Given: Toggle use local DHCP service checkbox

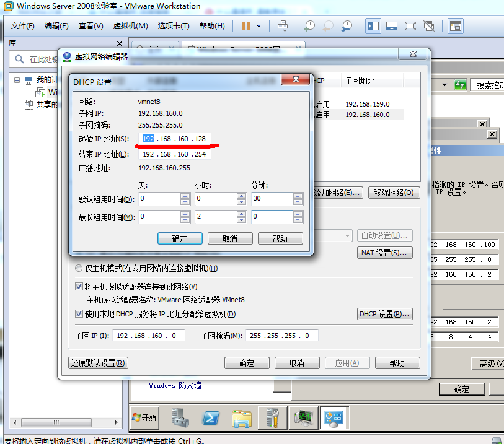Looking at the screenshot, I should [x=79, y=314].
